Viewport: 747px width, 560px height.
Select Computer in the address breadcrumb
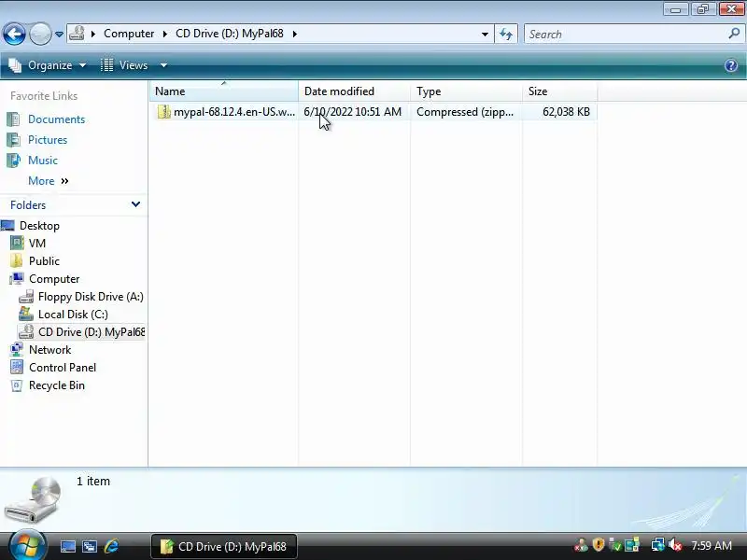click(x=129, y=34)
